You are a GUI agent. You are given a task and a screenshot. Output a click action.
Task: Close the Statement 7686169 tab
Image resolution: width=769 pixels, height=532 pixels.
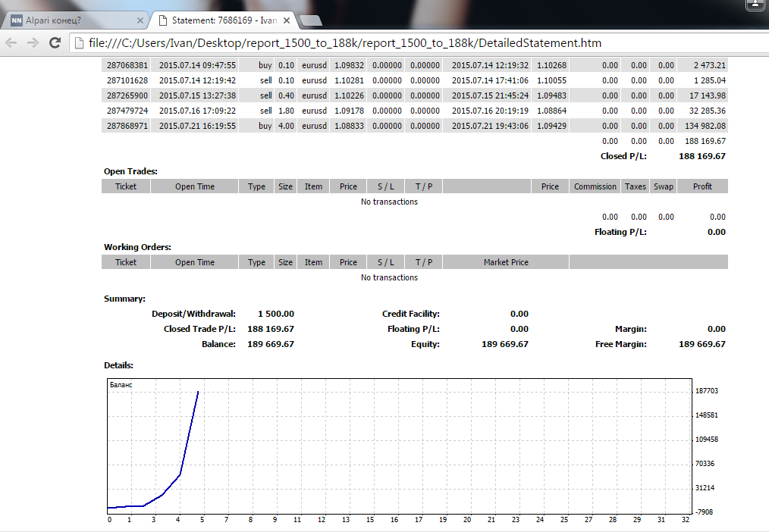(287, 20)
